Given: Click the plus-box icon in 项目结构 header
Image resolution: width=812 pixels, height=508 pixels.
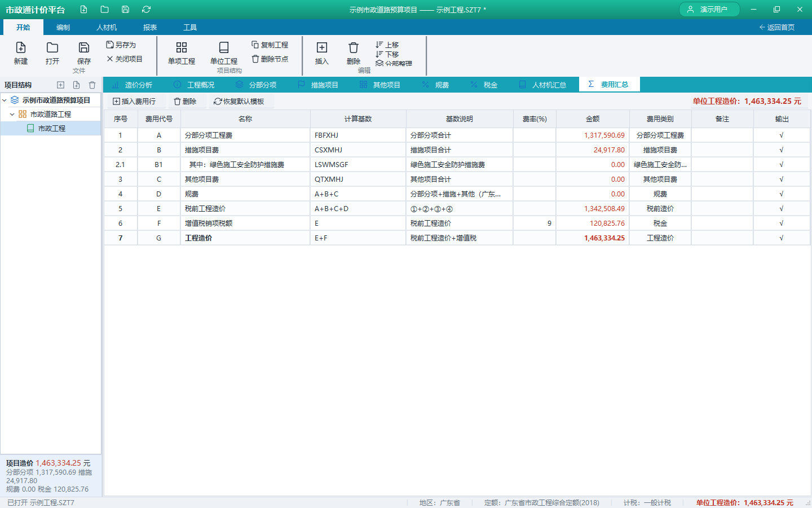Looking at the screenshot, I should 60,85.
